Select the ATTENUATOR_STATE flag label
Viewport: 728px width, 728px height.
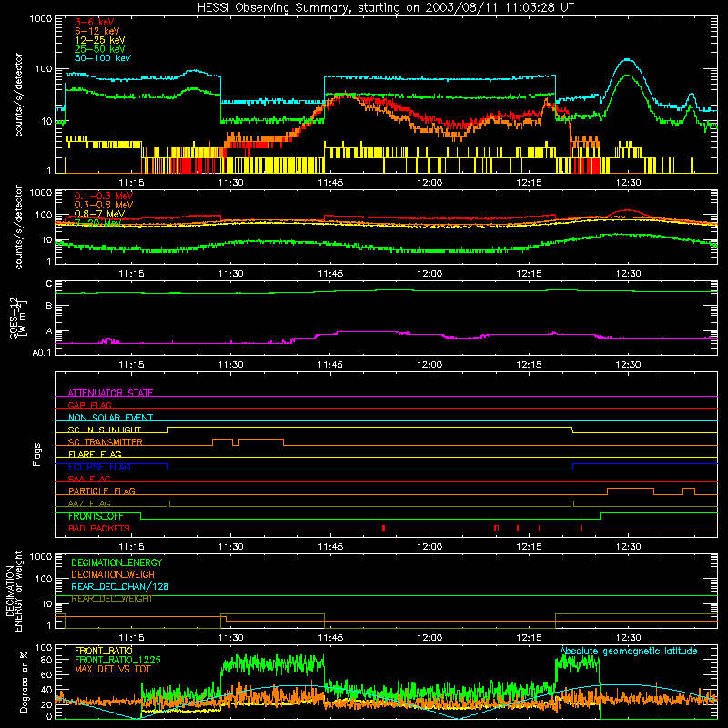pyautogui.click(x=110, y=393)
